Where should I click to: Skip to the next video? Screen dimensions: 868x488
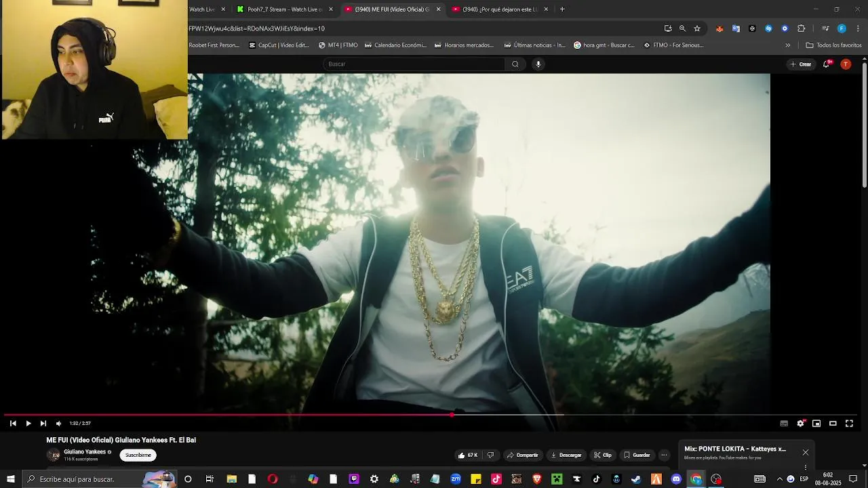click(43, 424)
